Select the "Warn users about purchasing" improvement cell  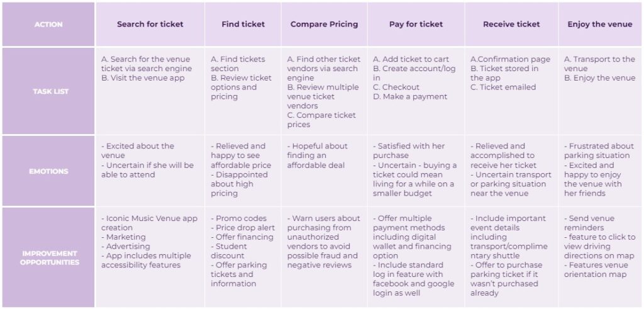tap(323, 242)
